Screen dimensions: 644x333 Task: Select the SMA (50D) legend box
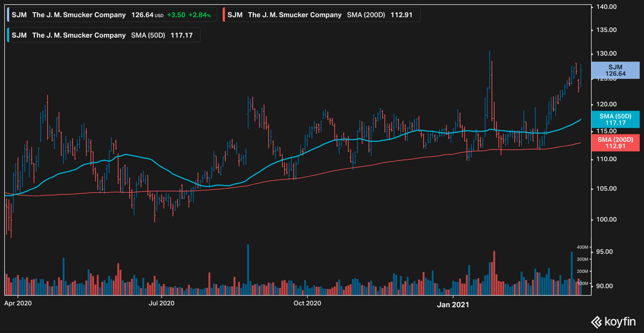103,35
